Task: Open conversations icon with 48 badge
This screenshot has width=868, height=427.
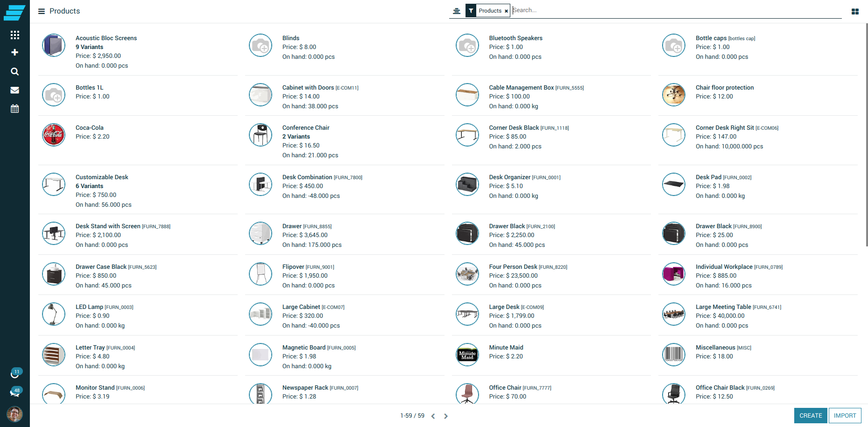Action: pos(15,392)
